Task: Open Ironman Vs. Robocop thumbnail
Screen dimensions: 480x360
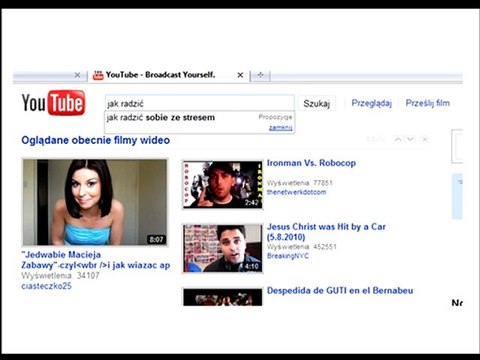Action: 223,185
